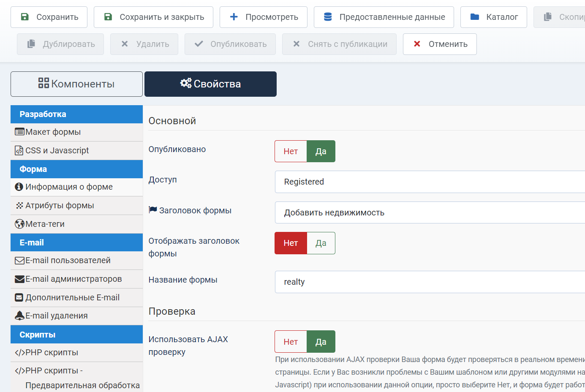Select the Свойства tab
The width and height of the screenshot is (585, 392).
210,84
